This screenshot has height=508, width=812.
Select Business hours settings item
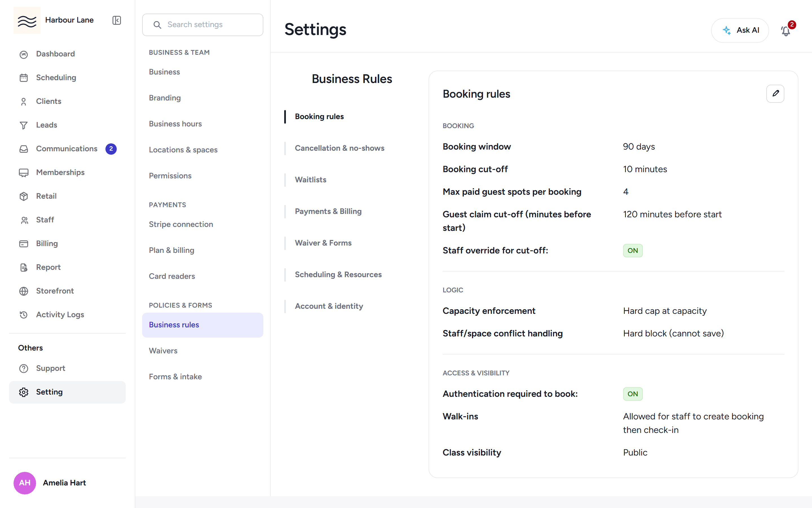[x=203, y=124]
